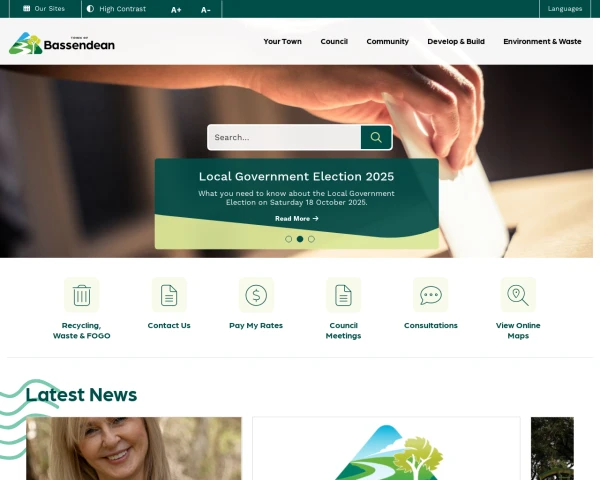The image size is (600, 480).
Task: Open the Council Meetings text link
Action: [343, 331]
